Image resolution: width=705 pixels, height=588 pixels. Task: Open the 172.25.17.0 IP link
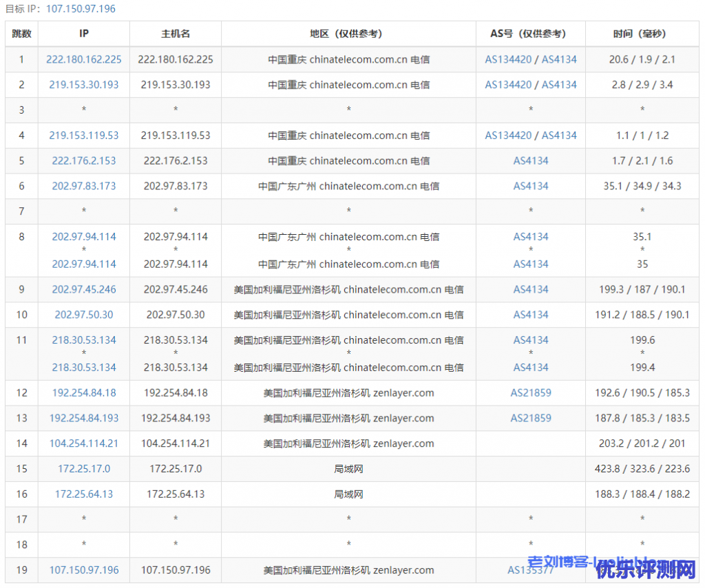84,469
